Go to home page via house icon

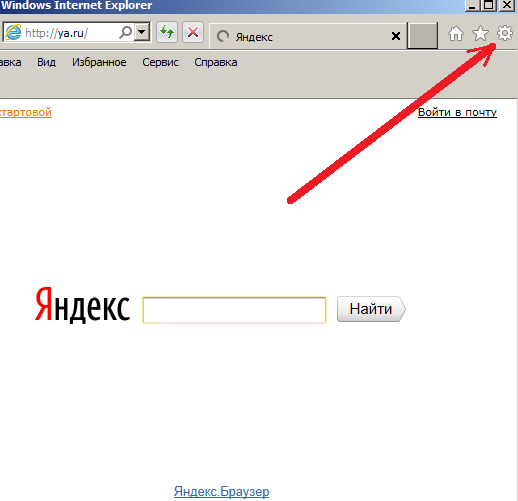click(456, 34)
